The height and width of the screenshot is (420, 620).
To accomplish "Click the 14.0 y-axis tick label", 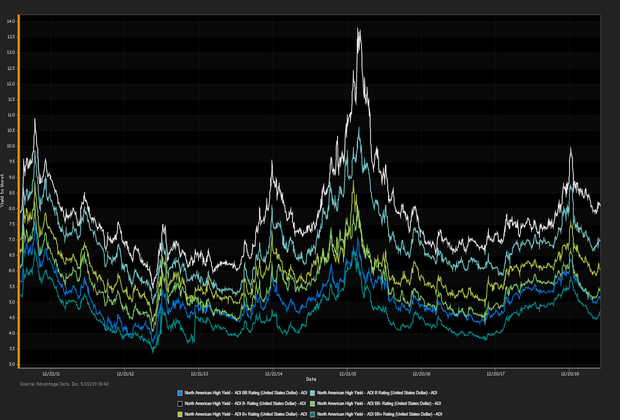I will [x=11, y=21].
